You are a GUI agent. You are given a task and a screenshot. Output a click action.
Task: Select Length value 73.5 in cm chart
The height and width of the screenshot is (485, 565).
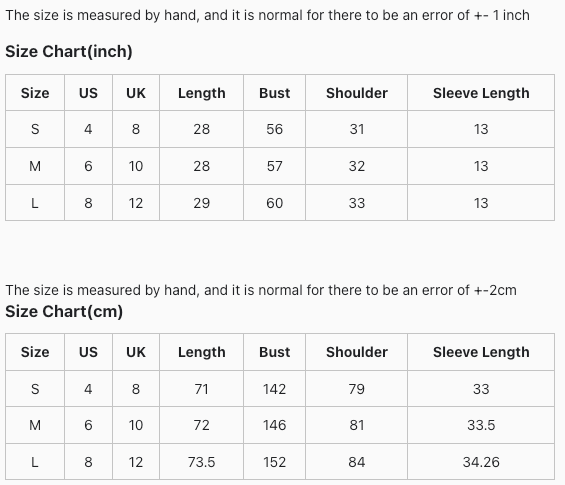[201, 462]
